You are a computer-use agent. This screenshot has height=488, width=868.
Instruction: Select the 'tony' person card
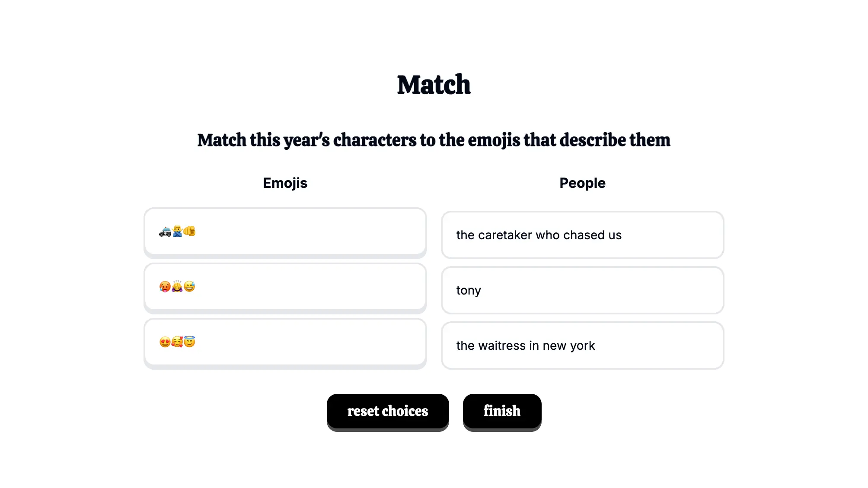[x=582, y=290]
